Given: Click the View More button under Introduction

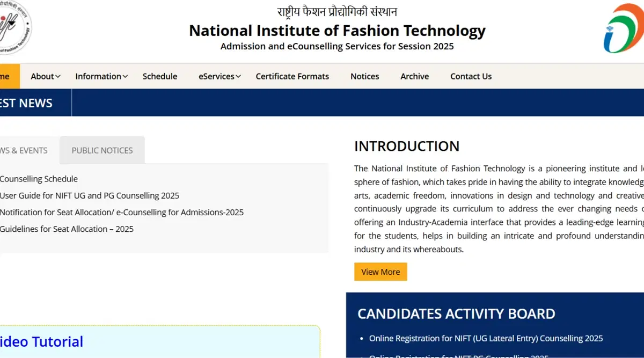Looking at the screenshot, I should (380, 272).
